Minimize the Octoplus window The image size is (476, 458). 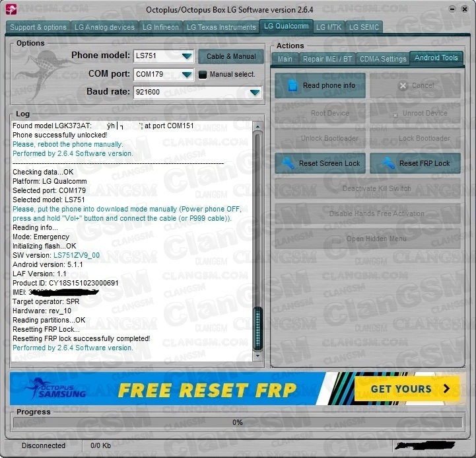[x=452, y=9]
